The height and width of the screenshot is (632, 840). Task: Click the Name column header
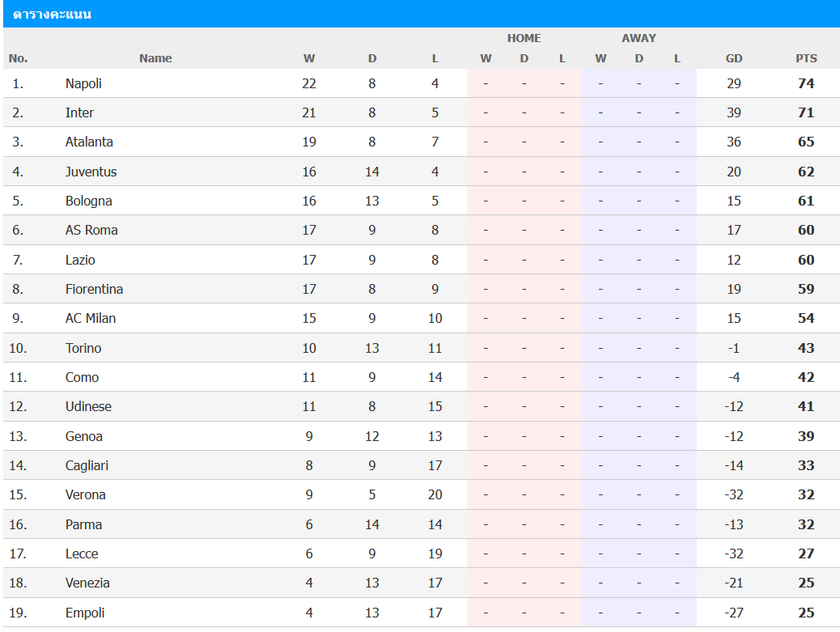[x=155, y=58]
